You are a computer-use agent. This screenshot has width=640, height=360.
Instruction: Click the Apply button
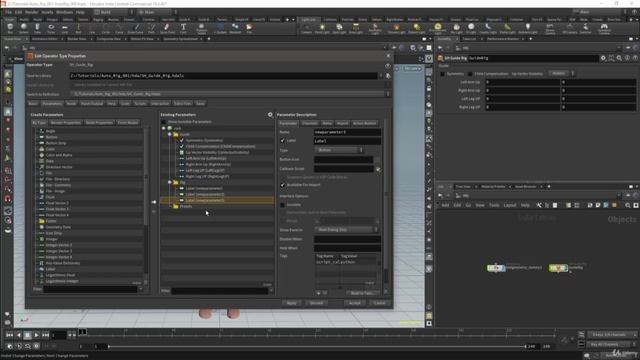[291, 303]
